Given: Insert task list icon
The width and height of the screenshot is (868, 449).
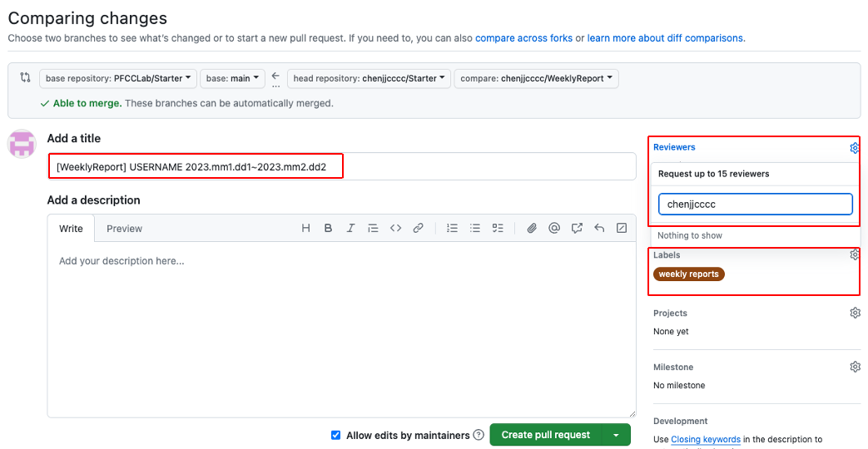Looking at the screenshot, I should tap(498, 228).
